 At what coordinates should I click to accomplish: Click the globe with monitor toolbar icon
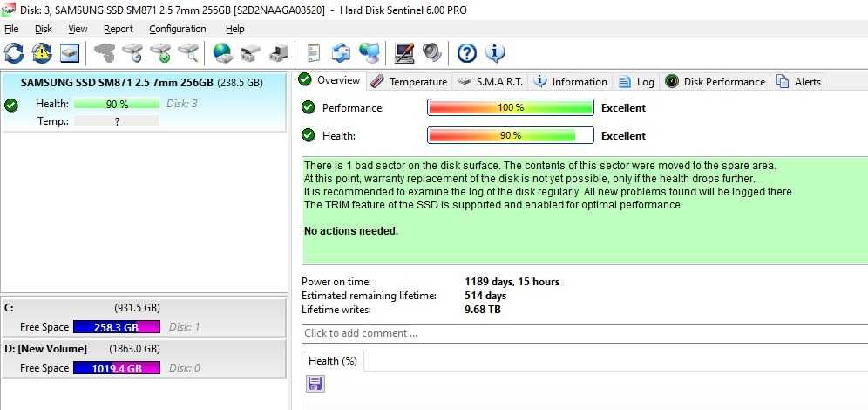click(x=370, y=53)
